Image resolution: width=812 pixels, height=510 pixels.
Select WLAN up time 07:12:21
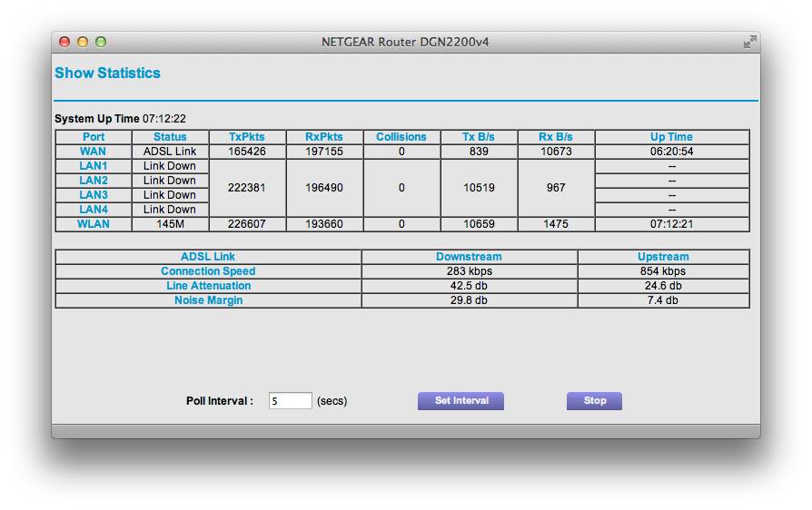(671, 224)
